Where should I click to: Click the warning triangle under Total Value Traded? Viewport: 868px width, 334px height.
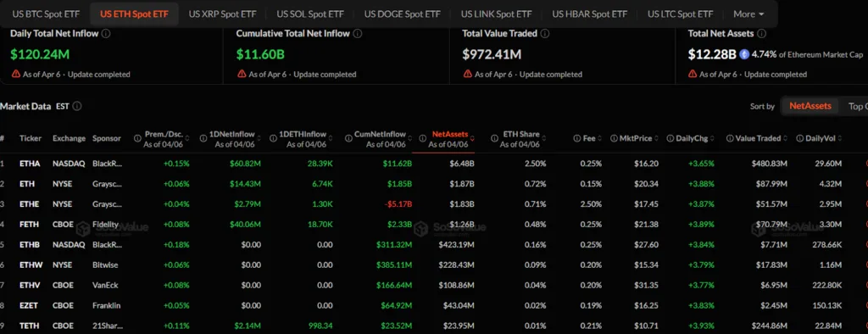click(x=468, y=74)
